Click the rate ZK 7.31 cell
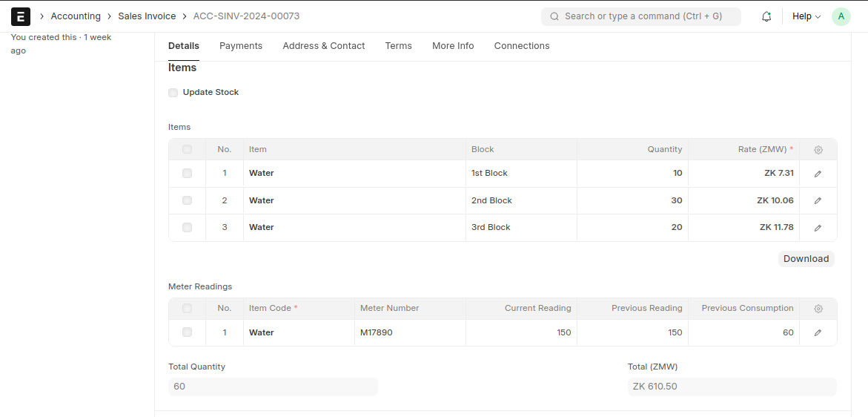The image size is (868, 417). (x=744, y=174)
